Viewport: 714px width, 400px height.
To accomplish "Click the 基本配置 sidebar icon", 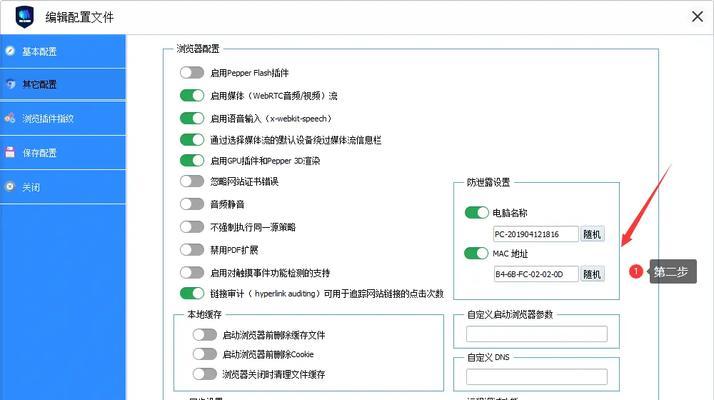I will 10,51.
